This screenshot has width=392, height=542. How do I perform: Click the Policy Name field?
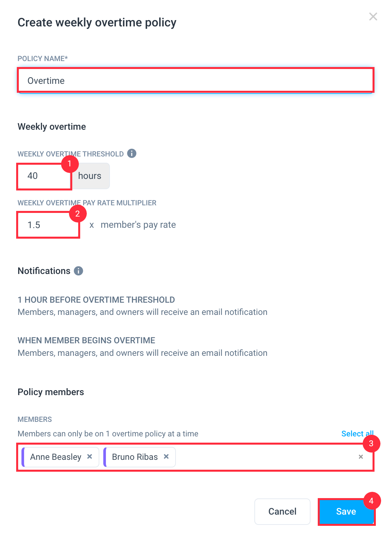coord(195,81)
